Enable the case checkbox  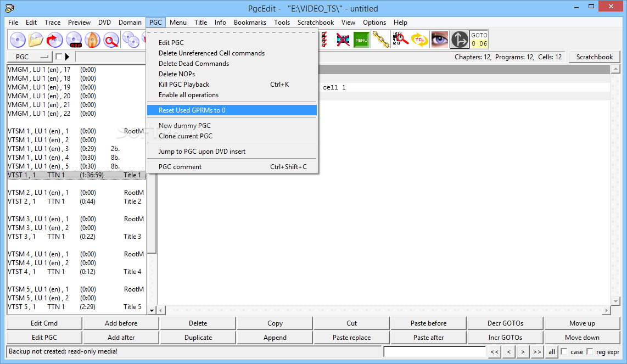tap(564, 351)
